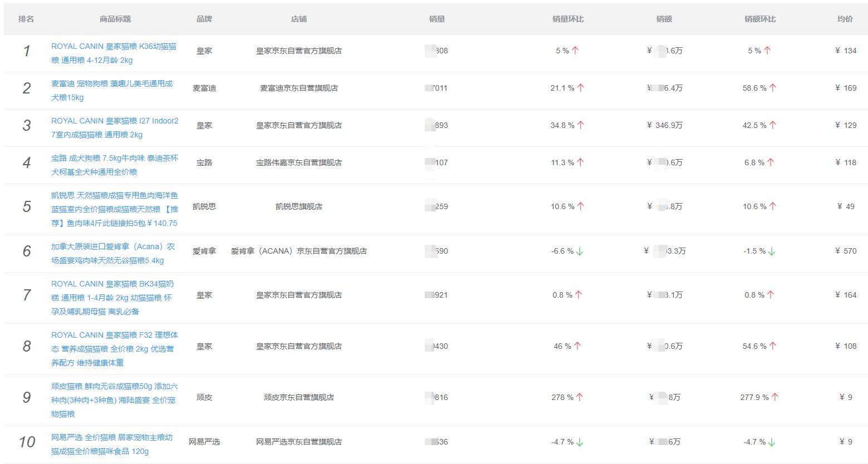Click up arrow beside 6.8 % 销额环比
Image resolution: width=868 pixels, height=464 pixels.
tap(771, 162)
